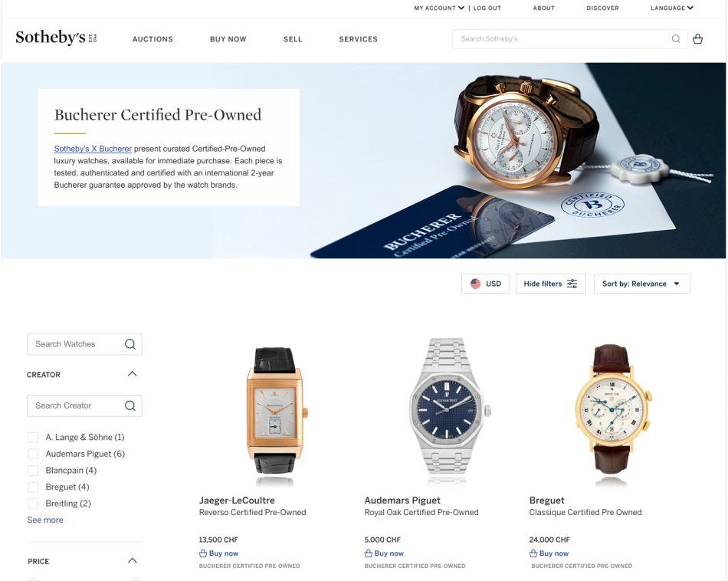Click the filter sliders icon in Hide filters
The height and width of the screenshot is (581, 728).
pyautogui.click(x=572, y=284)
